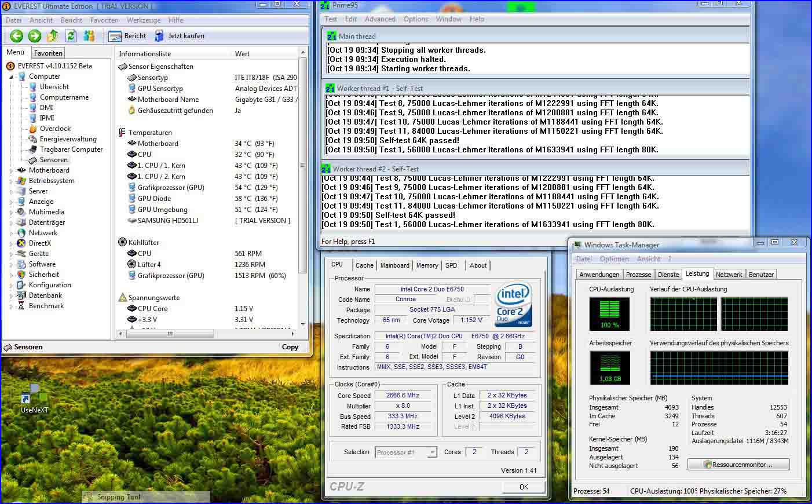This screenshot has height=504, width=812.
Task: Open Optionen menu in Task-Manager
Action: pyautogui.click(x=614, y=259)
